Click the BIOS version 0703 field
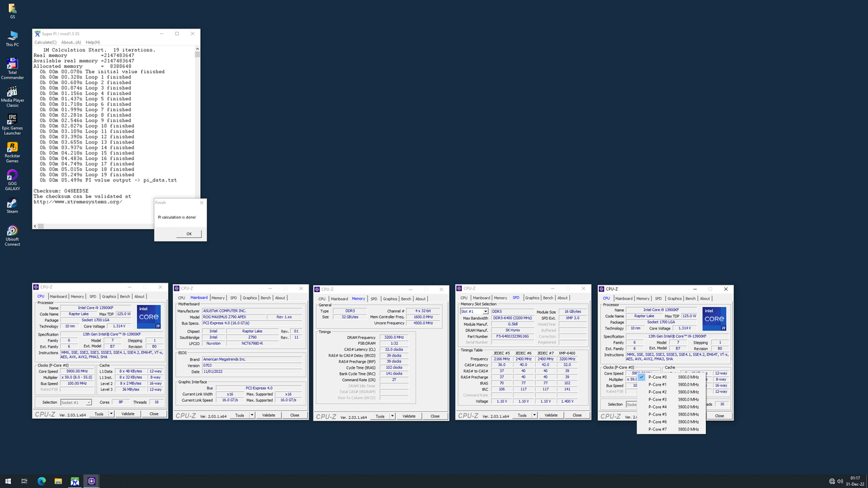This screenshot has width=868, height=488. pos(252,365)
